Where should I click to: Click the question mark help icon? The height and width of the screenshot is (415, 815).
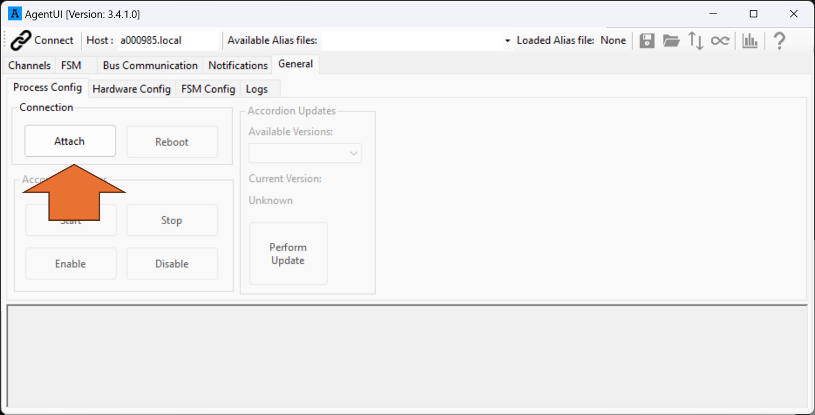[x=779, y=40]
